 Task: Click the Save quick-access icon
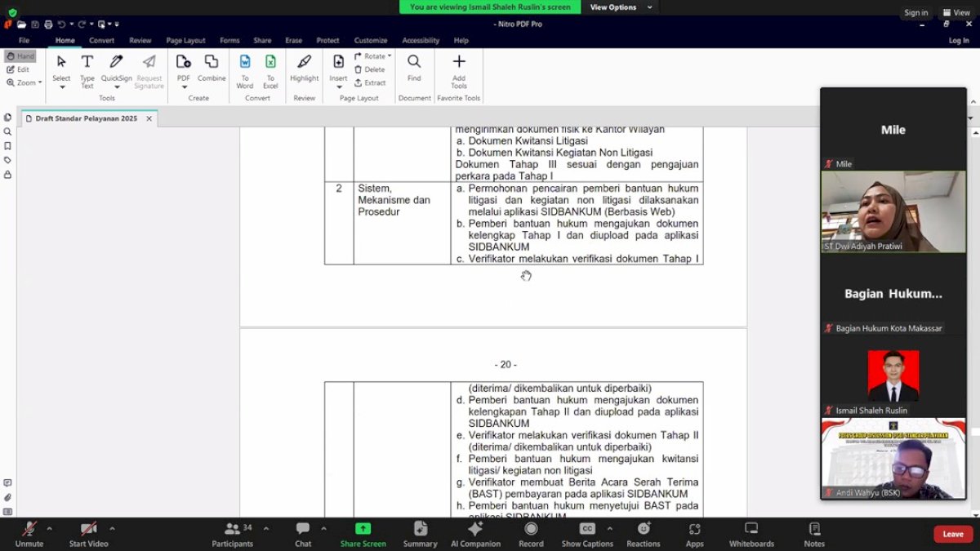(x=35, y=24)
